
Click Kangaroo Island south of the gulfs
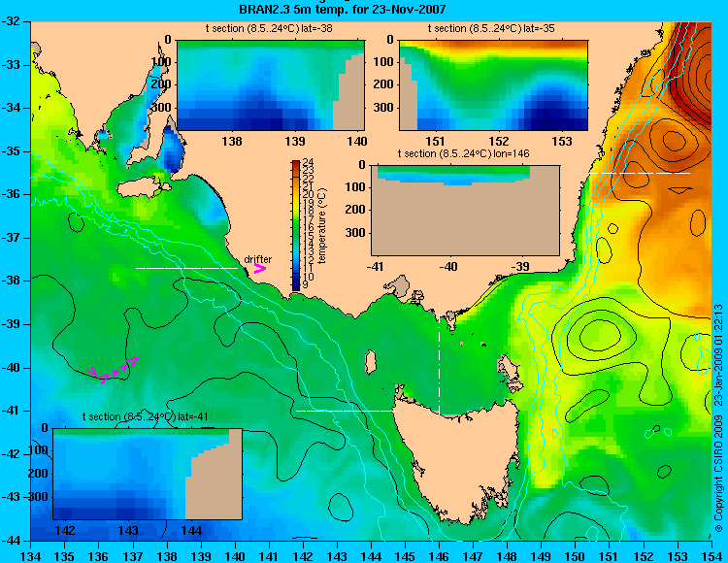pyautogui.click(x=143, y=188)
